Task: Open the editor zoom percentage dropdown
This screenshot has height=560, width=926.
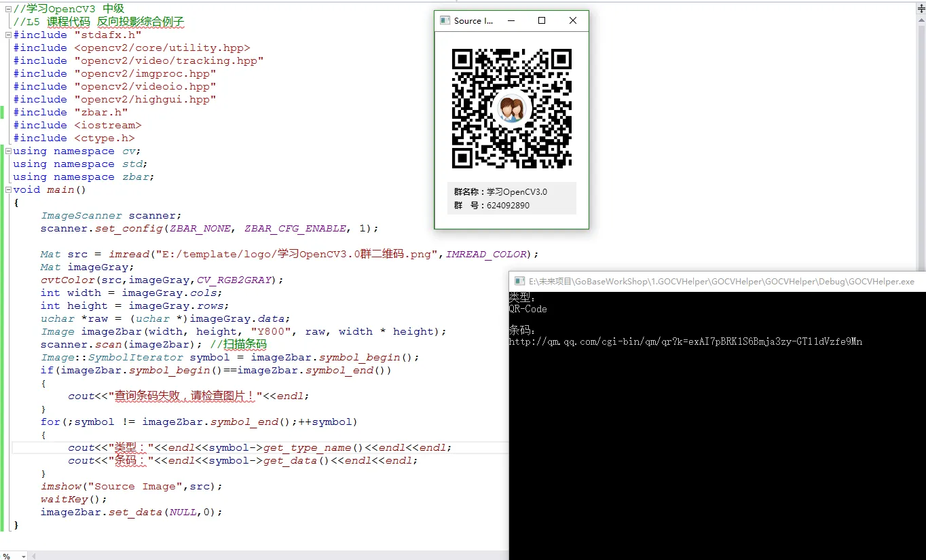Action: (23, 556)
